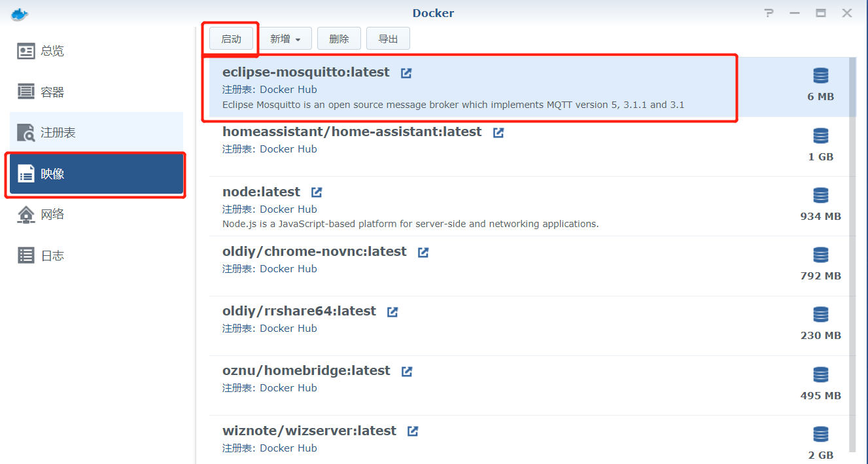Image resolution: width=868 pixels, height=464 pixels.
Task: Click the 495 MB size label
Action: [821, 396]
